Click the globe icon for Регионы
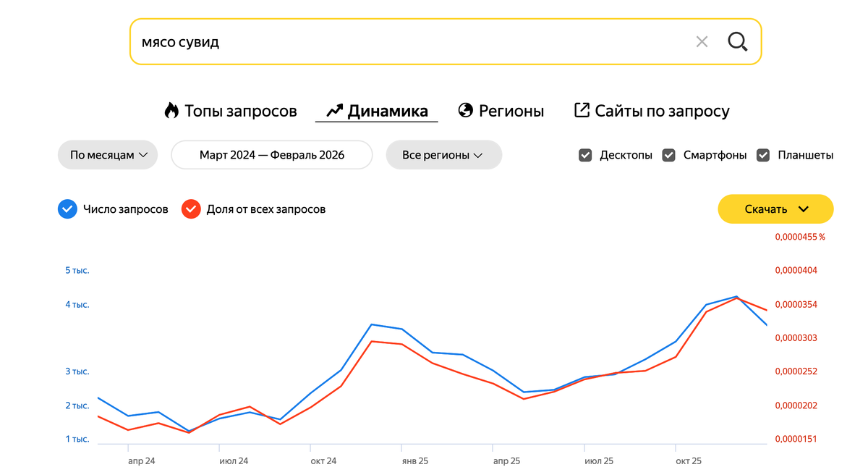 pos(466,111)
